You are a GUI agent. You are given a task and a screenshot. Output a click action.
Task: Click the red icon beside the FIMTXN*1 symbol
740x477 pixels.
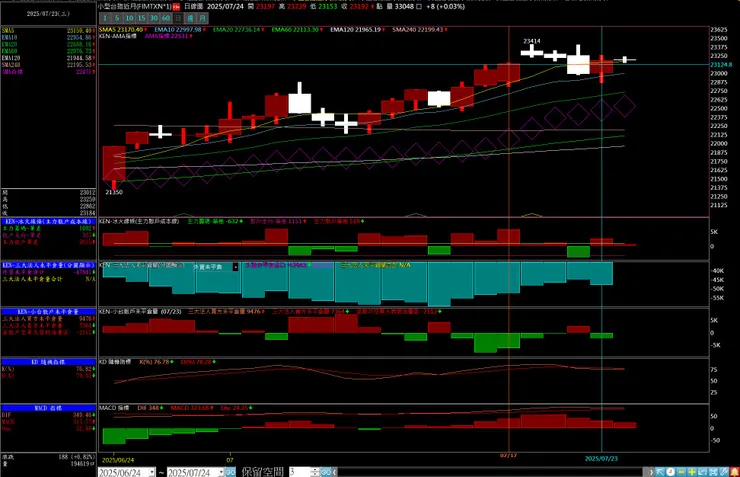(x=176, y=7)
